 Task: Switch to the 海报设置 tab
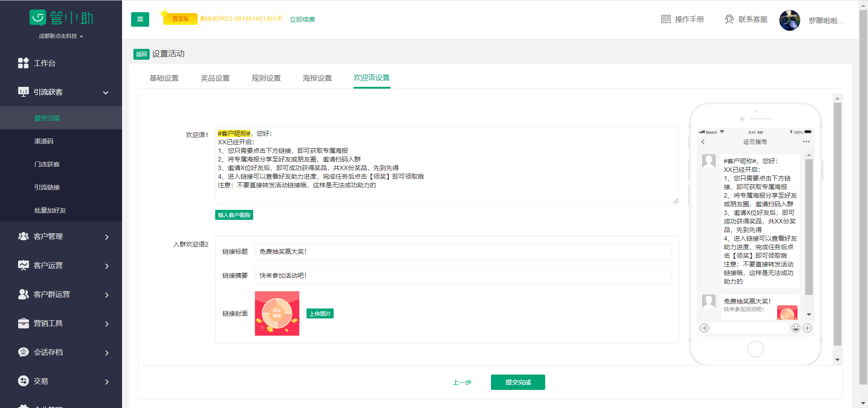(317, 78)
